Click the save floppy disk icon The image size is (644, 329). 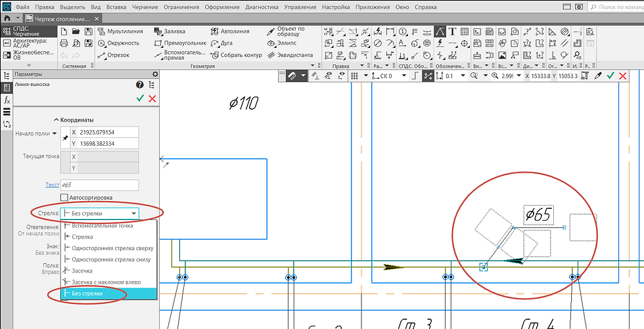pyautogui.click(x=88, y=32)
